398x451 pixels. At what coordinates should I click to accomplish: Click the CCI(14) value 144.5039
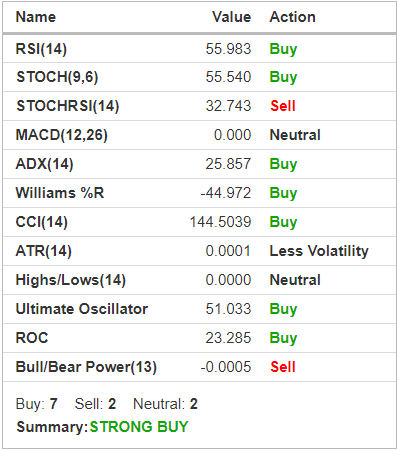coord(220,222)
